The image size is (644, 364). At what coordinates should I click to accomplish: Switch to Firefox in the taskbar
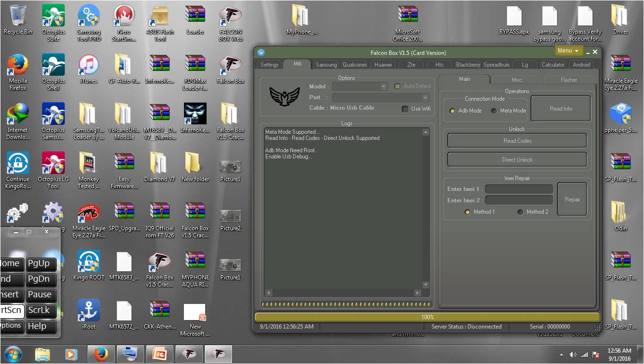pos(101,354)
